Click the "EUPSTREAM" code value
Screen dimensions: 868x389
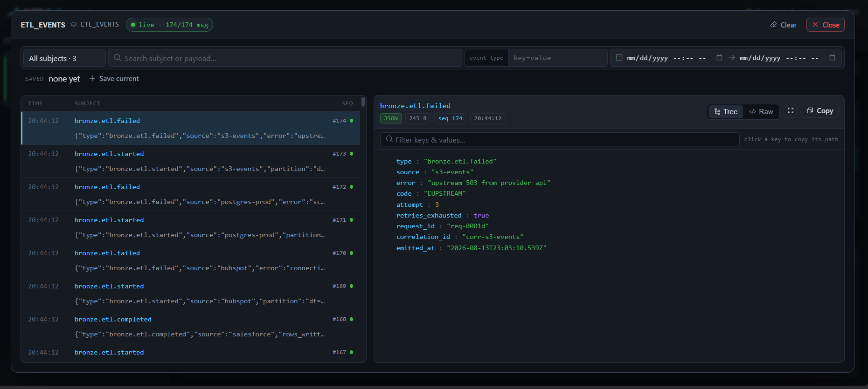pyautogui.click(x=444, y=193)
